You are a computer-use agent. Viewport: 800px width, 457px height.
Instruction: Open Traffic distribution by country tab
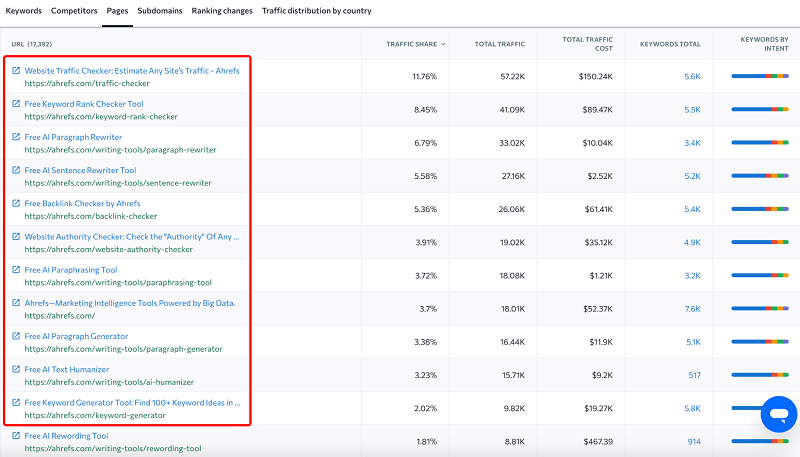pyautogui.click(x=317, y=11)
